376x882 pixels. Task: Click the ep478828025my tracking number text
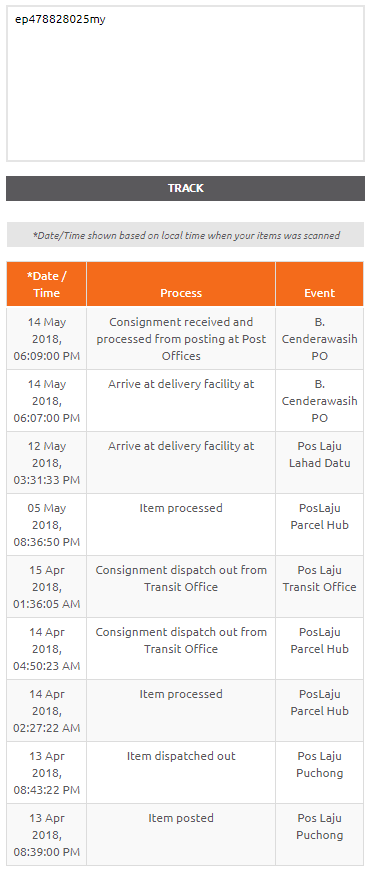(x=60, y=20)
